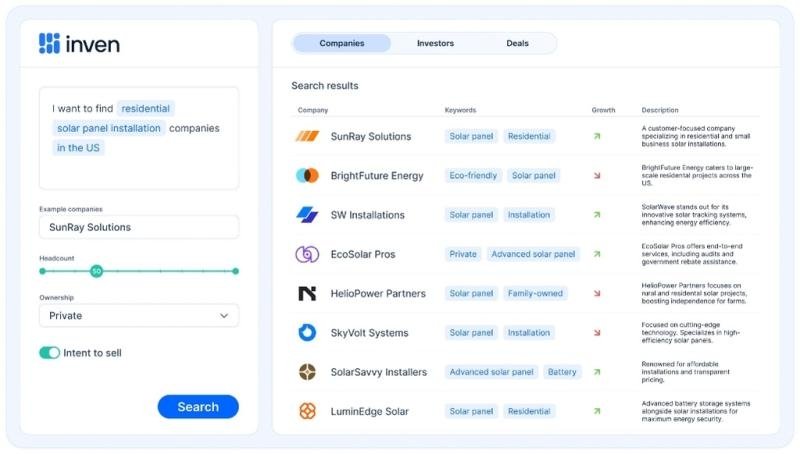Click the SolarSavvy Installers logo icon
The height and width of the screenshot is (454, 800).
tap(307, 372)
